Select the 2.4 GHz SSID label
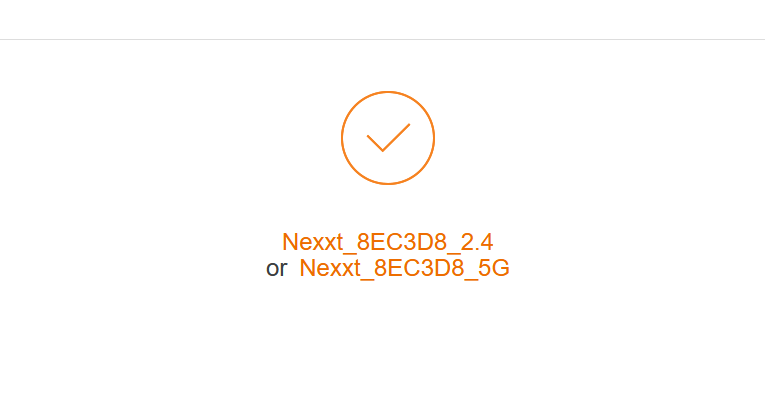Image resolution: width=765 pixels, height=419 pixels. point(388,242)
